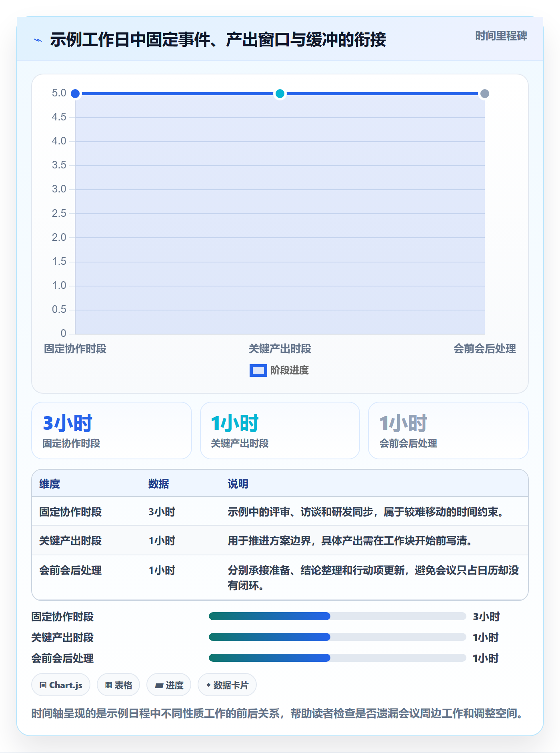Click the icon inside Chart.js chip
The image size is (560, 753).
[x=43, y=685]
